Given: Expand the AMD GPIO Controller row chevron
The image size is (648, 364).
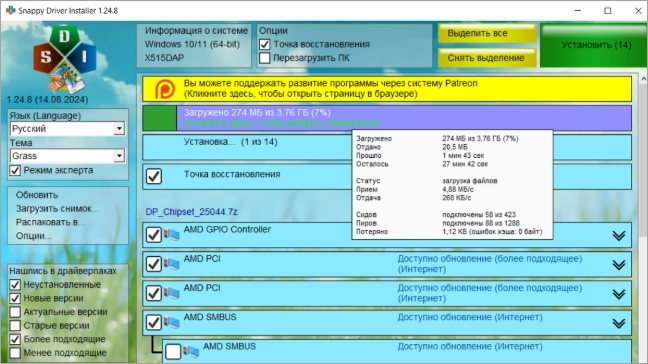Looking at the screenshot, I should [619, 236].
